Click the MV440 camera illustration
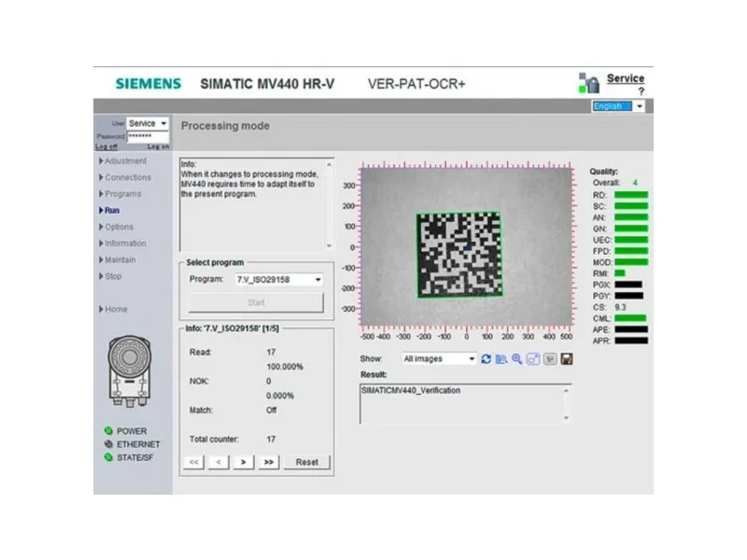The width and height of the screenshot is (747, 560). pos(130,371)
